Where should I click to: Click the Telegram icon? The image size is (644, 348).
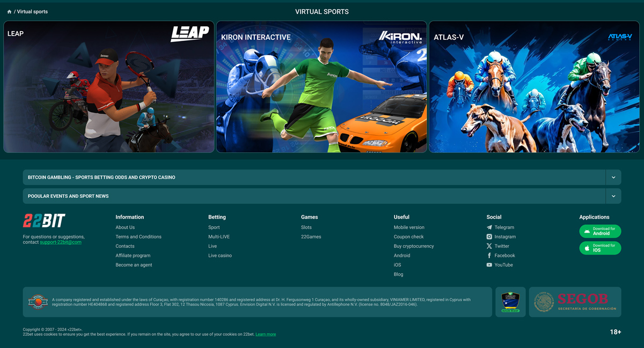tap(489, 227)
